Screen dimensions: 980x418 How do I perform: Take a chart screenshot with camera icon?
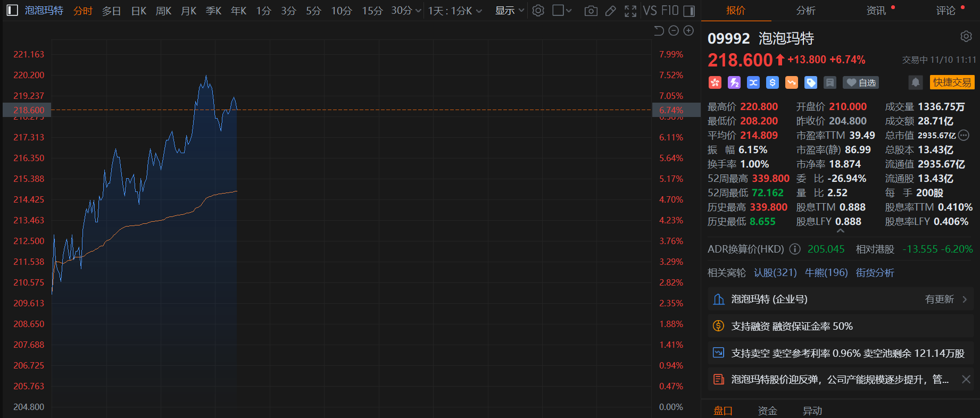click(591, 11)
